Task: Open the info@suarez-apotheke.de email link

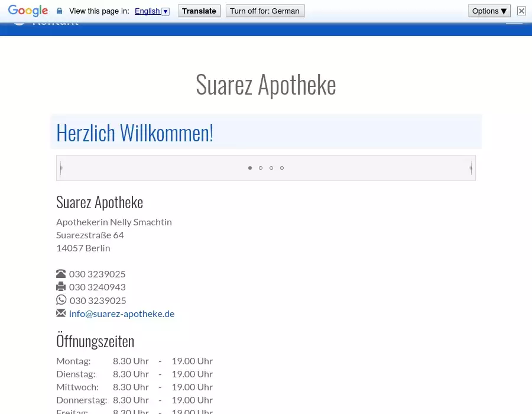Action: pyautogui.click(x=122, y=313)
